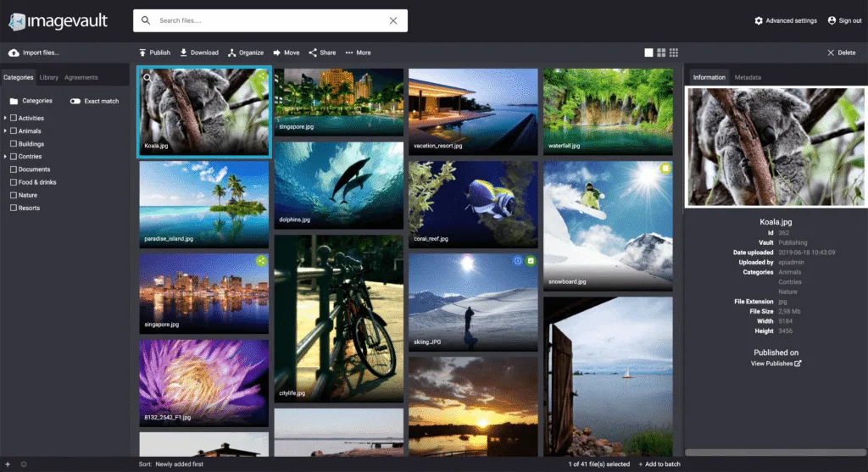Image resolution: width=868 pixels, height=472 pixels.
Task: Switch to single large image view
Action: point(649,53)
